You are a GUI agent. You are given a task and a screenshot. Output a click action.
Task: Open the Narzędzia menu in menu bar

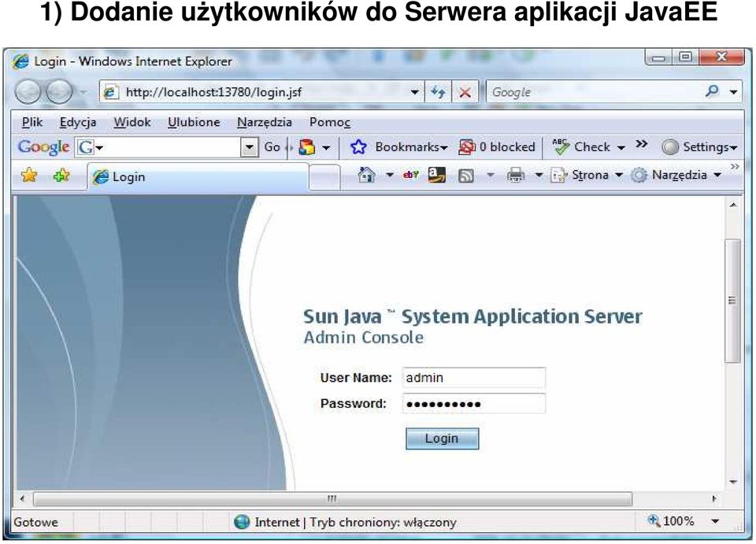265,122
